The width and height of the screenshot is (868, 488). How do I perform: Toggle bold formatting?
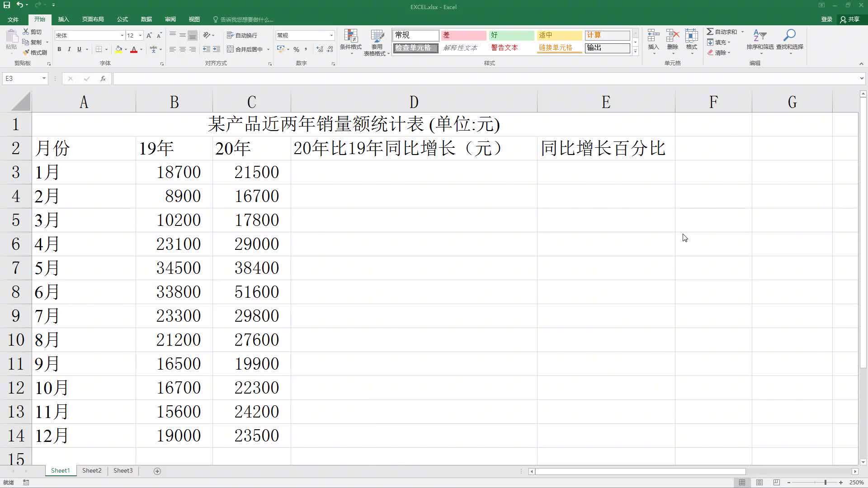59,49
